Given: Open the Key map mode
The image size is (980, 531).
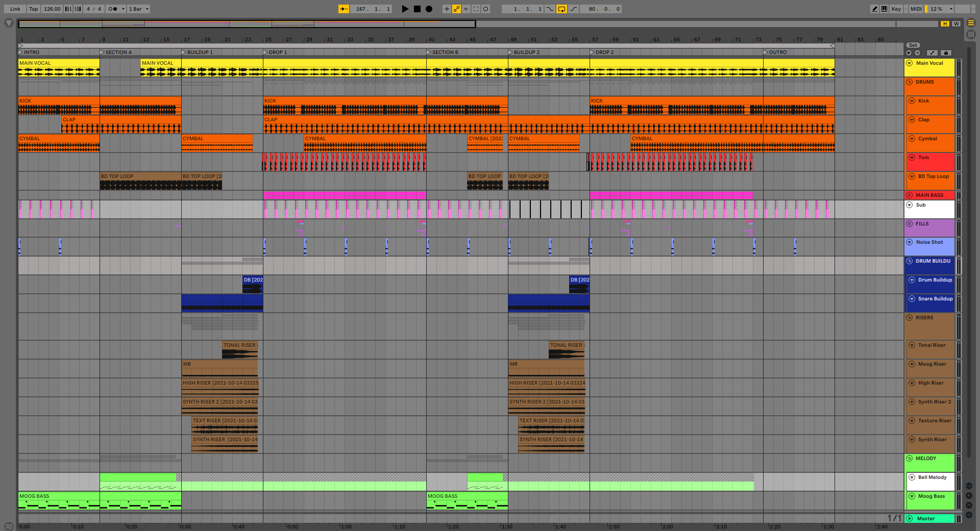Looking at the screenshot, I should point(896,9).
